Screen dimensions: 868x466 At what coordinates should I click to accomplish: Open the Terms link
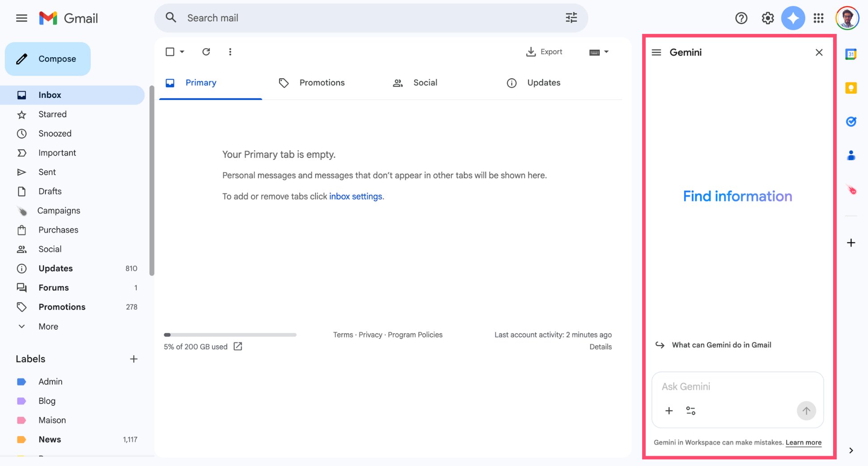pos(343,335)
